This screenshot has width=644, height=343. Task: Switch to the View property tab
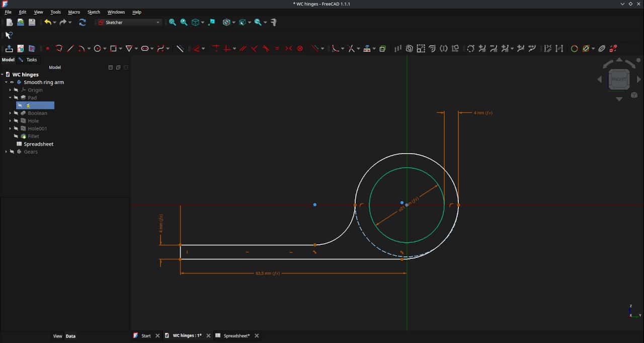58,336
